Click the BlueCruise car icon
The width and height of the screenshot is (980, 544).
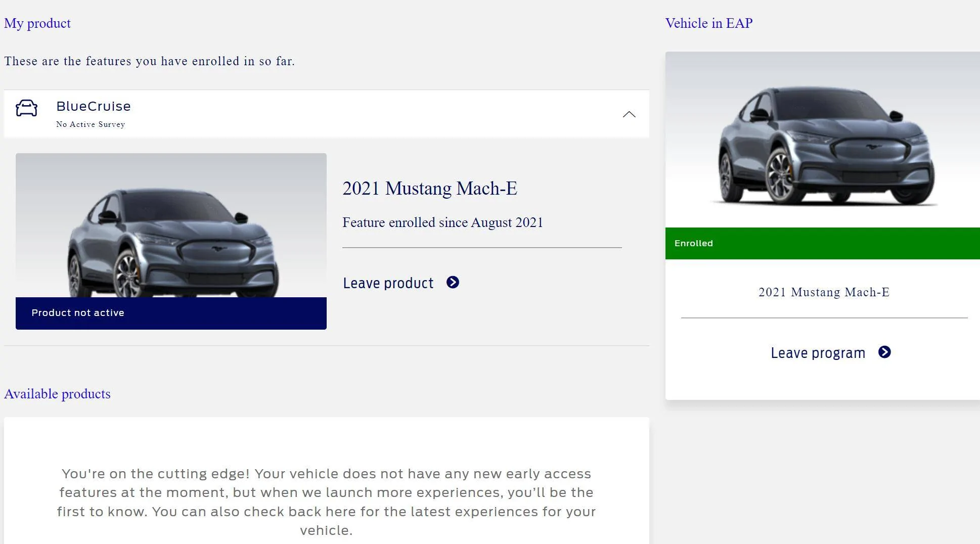(x=26, y=108)
